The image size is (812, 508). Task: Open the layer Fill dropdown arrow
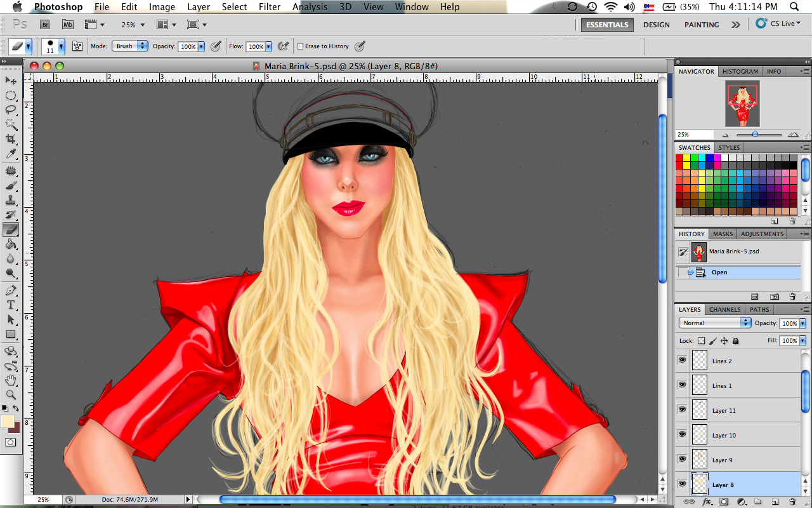click(803, 341)
